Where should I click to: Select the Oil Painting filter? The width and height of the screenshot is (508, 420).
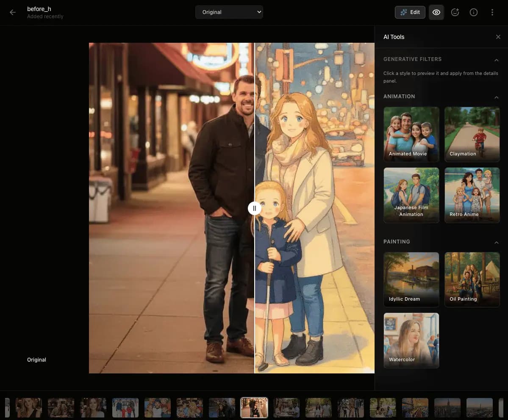click(x=472, y=279)
